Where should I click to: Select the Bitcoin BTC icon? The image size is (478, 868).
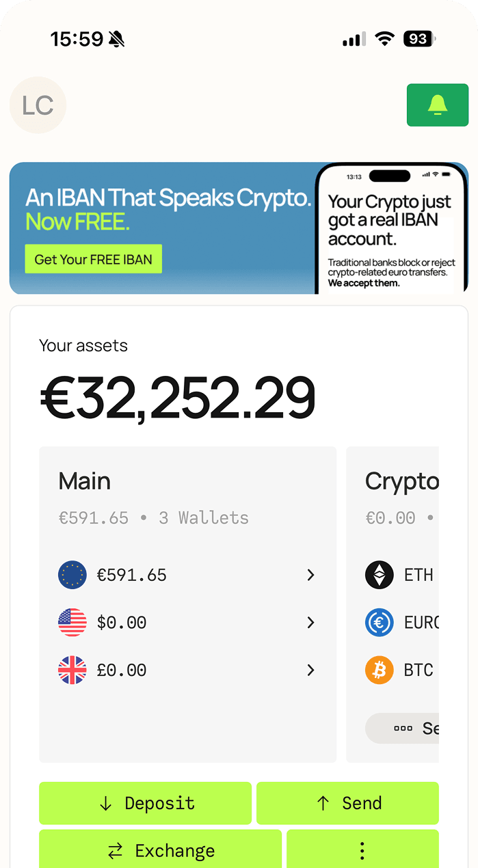[x=379, y=670]
